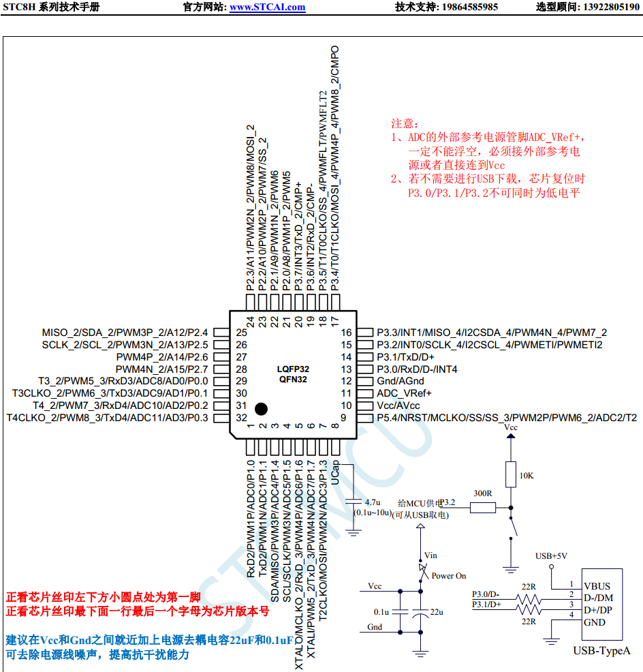Select pin 16 label P3.3/INT1/MISO_4
643x672 pixels.
pyautogui.click(x=492, y=333)
